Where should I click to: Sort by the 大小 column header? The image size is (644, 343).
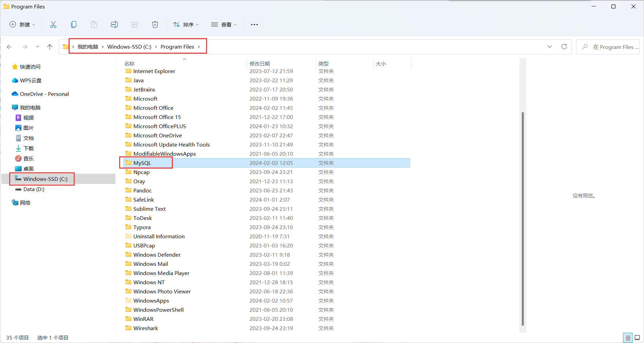click(381, 64)
